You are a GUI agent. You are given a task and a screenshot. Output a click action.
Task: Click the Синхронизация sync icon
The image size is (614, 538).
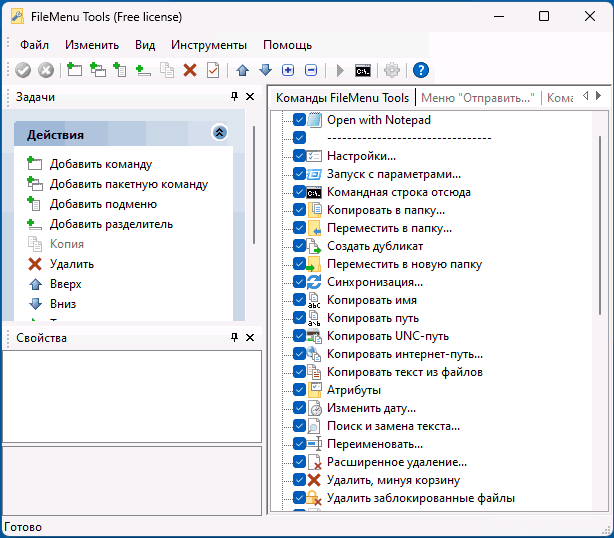(314, 282)
